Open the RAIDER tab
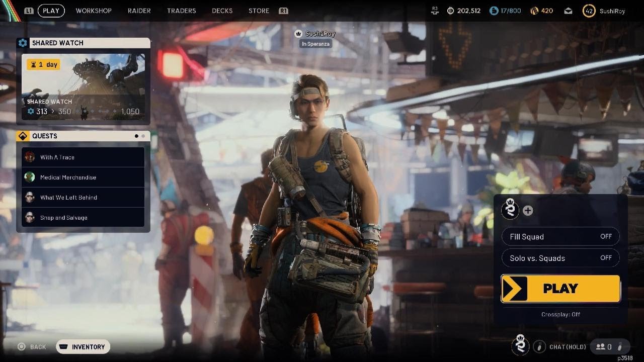This screenshot has height=362, width=644. (139, 11)
